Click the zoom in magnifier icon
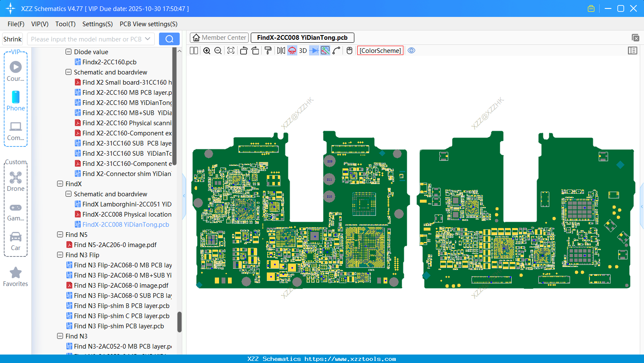Screen dimensions: 644x363 [207, 51]
